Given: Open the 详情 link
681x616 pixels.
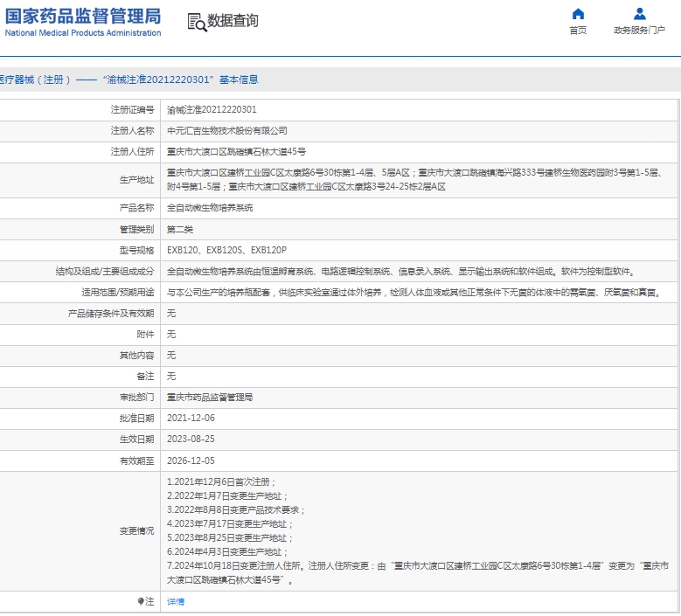Looking at the screenshot, I should click(x=176, y=602).
